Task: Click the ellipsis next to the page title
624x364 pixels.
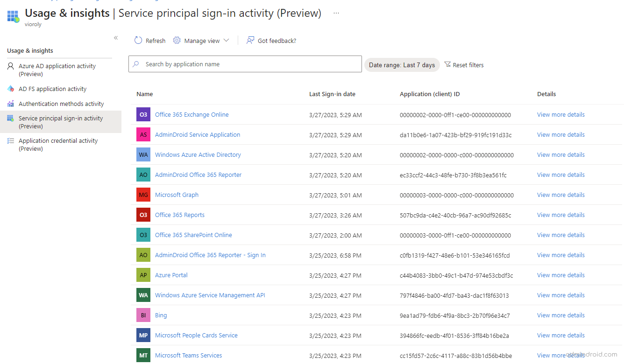Action: pos(336,13)
